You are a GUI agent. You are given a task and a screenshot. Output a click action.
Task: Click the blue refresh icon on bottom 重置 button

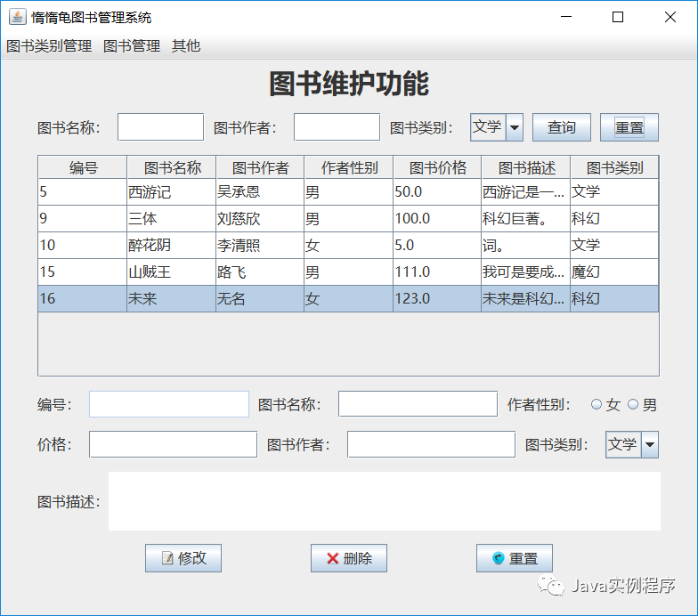point(499,557)
